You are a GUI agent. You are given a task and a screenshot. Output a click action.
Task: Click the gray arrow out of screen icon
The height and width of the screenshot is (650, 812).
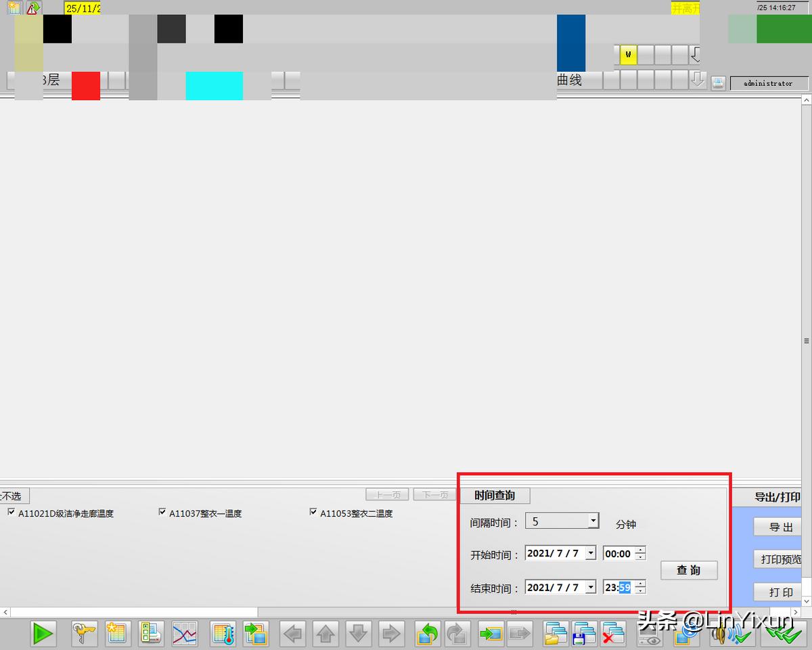(520, 634)
